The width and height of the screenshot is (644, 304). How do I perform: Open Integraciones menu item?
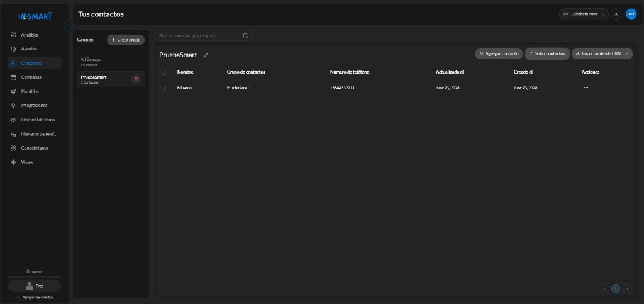pyautogui.click(x=35, y=106)
